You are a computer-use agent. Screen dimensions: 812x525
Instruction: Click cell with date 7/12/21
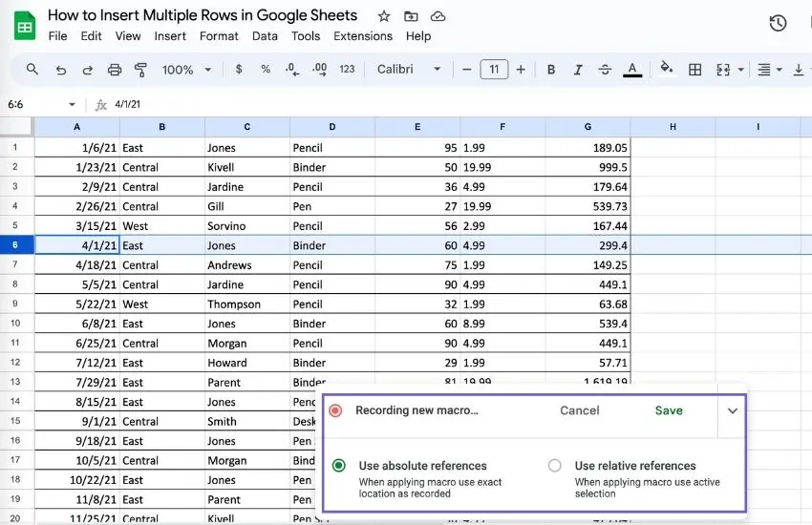coord(77,363)
